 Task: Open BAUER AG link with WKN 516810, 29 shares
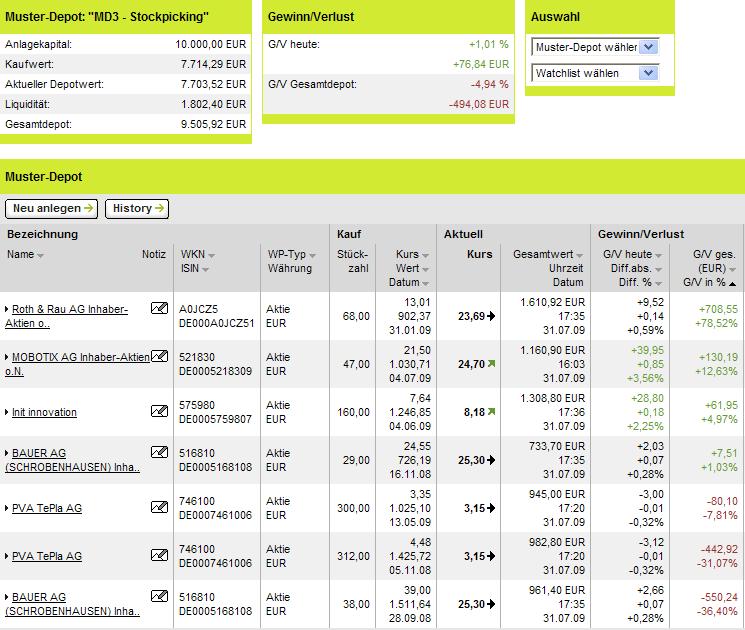tap(72, 460)
